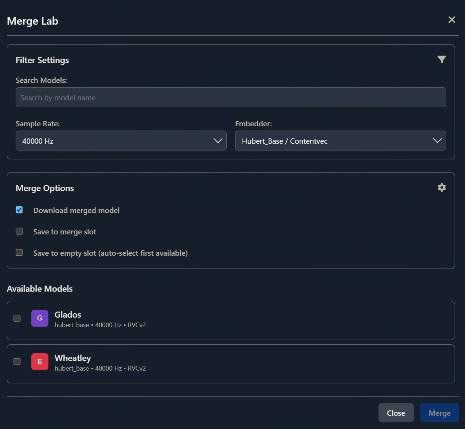Uncheck Download merged model checkbox
The width and height of the screenshot is (465, 429).
tap(19, 210)
